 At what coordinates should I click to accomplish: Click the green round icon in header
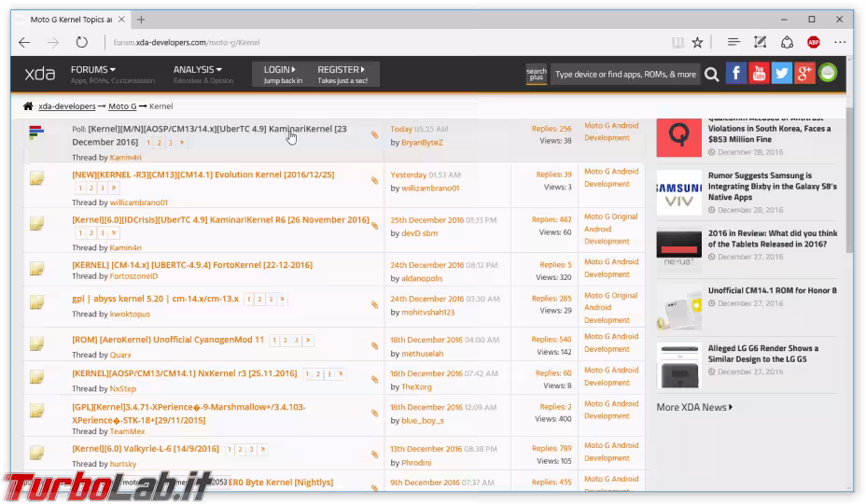tap(828, 73)
